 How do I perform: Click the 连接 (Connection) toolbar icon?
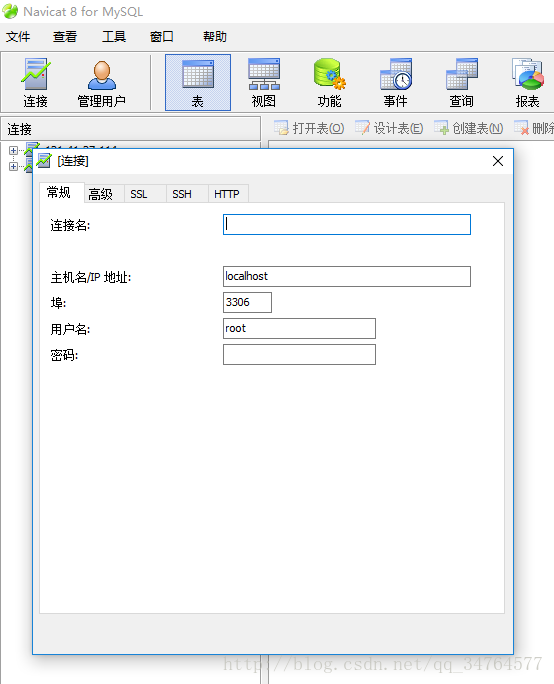click(35, 82)
